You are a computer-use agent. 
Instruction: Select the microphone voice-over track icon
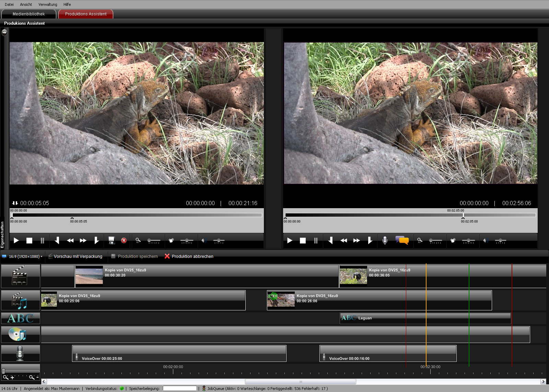point(20,353)
